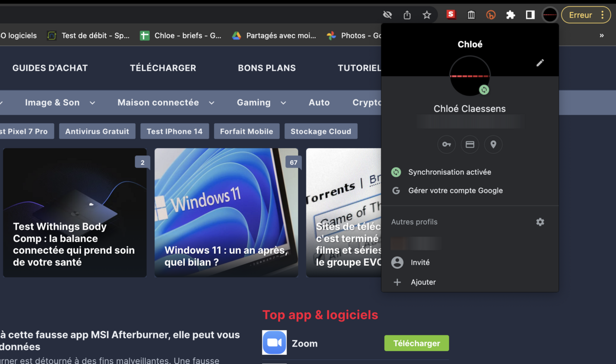Open profile management gear icon
The image size is (616, 364).
(540, 222)
